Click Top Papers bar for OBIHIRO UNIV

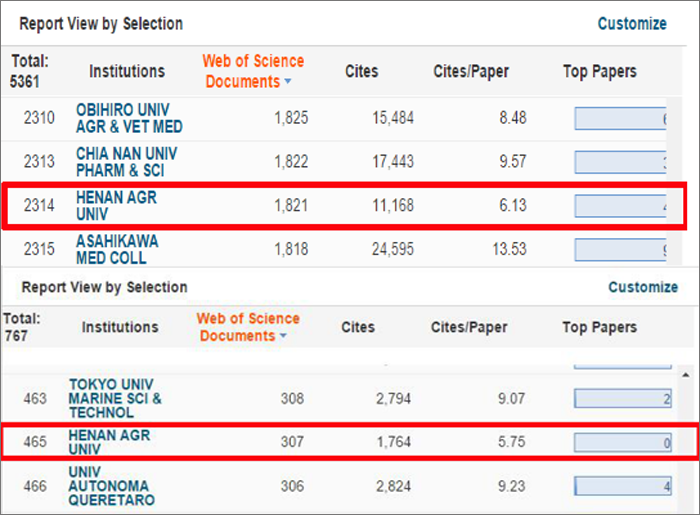620,118
